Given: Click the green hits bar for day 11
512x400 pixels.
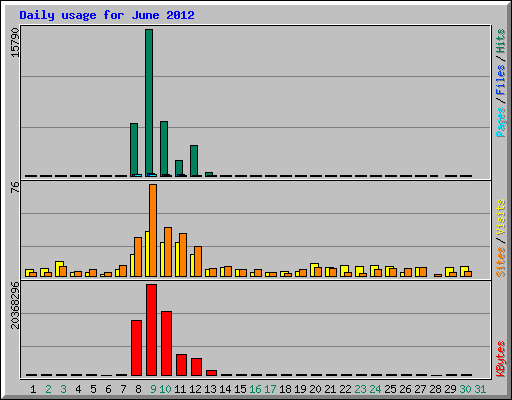Looking at the screenshot, I should (179, 168).
